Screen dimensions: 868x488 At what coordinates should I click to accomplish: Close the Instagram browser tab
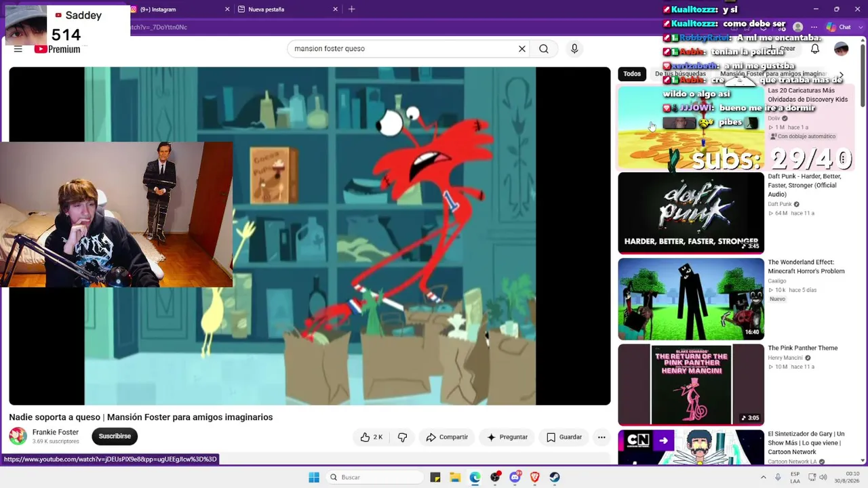[227, 9]
